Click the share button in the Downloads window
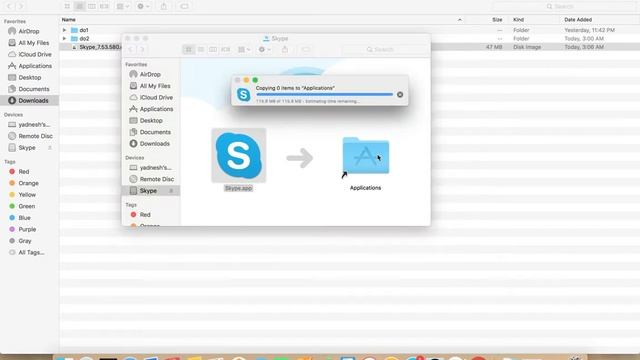The width and height of the screenshot is (640, 360). pyautogui.click(x=164, y=7)
